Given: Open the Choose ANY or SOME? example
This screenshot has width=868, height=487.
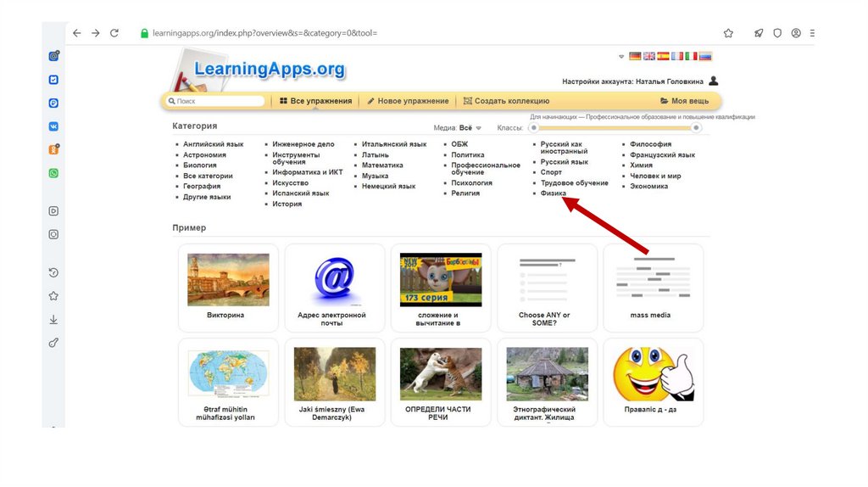Looking at the screenshot, I should point(547,288).
